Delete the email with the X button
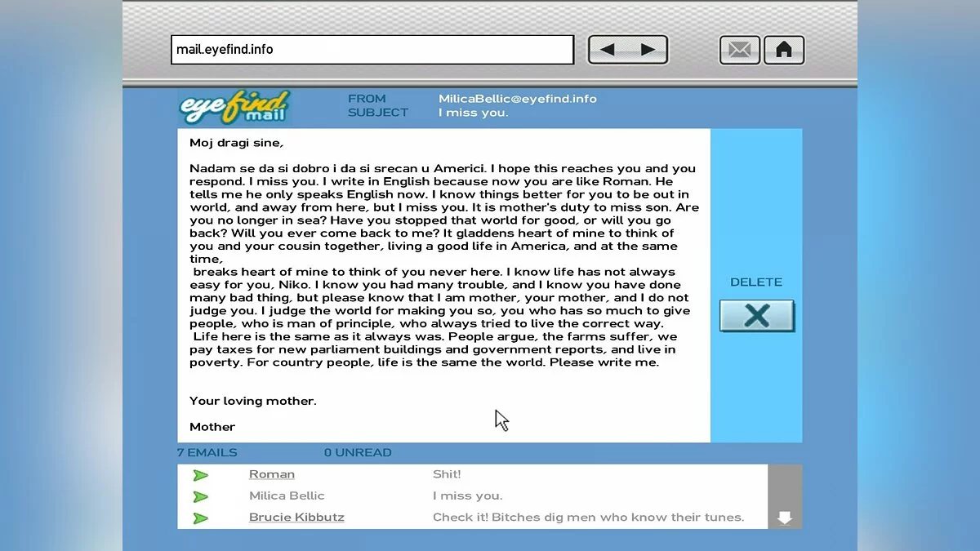The height and width of the screenshot is (551, 980). tap(757, 316)
